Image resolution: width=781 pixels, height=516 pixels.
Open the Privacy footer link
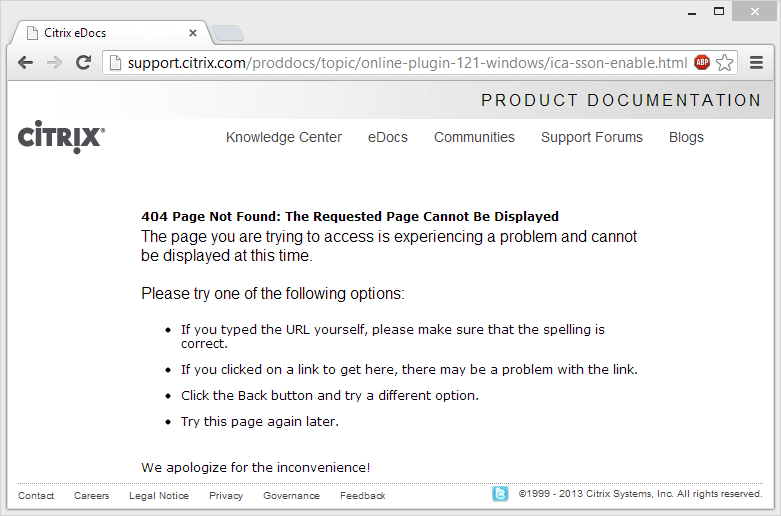[x=226, y=496]
